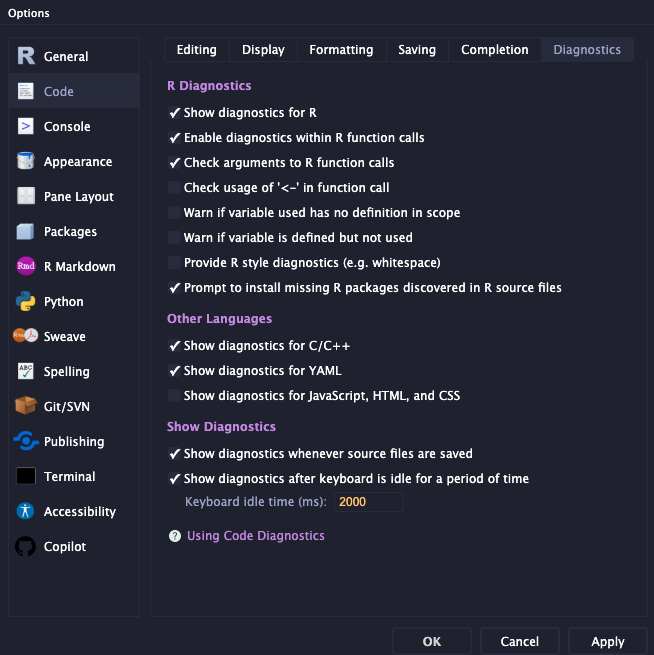Open Accessibility settings icon

tap(26, 512)
